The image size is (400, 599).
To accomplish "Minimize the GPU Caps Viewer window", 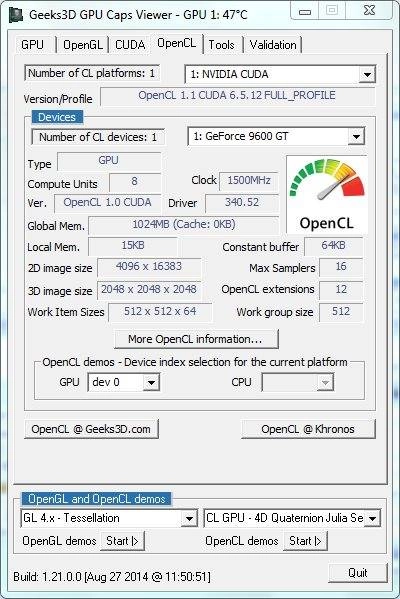I will (304, 12).
